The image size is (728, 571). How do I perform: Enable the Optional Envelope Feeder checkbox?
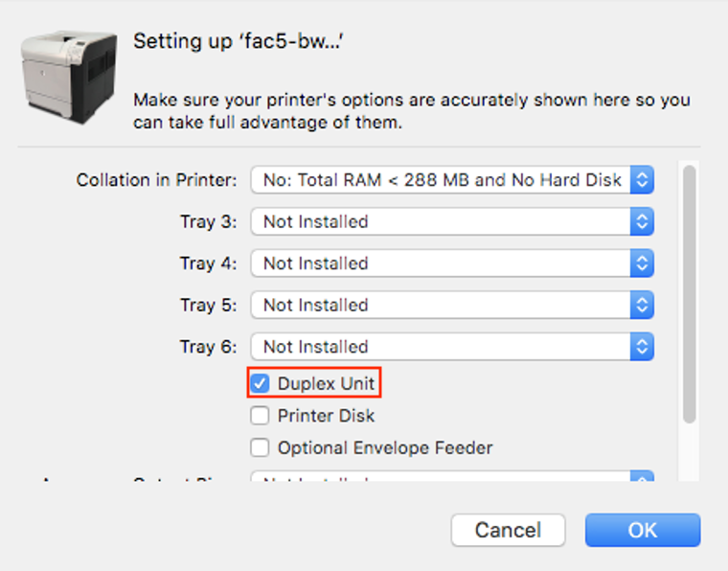260,448
